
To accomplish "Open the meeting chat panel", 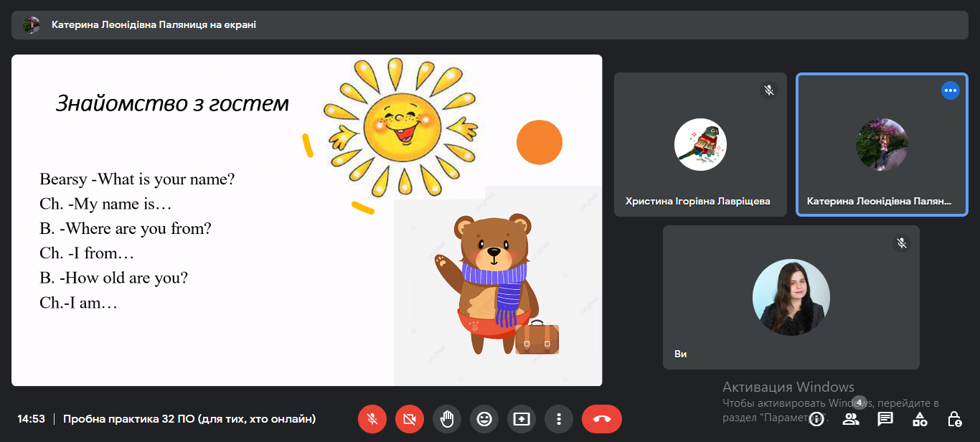I will pyautogui.click(x=885, y=419).
